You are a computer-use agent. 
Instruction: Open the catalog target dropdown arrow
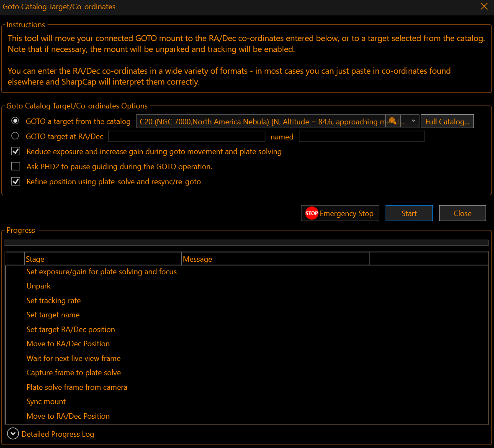tap(413, 121)
